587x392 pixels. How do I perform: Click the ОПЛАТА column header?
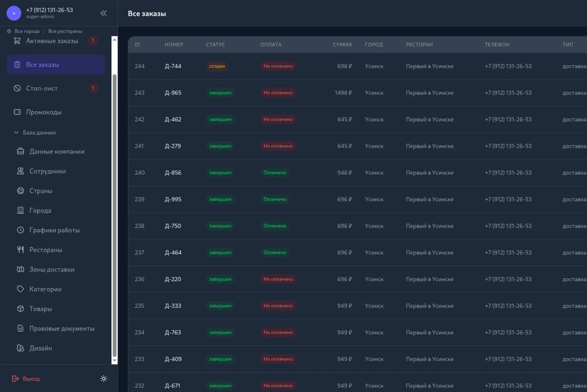[x=271, y=45]
